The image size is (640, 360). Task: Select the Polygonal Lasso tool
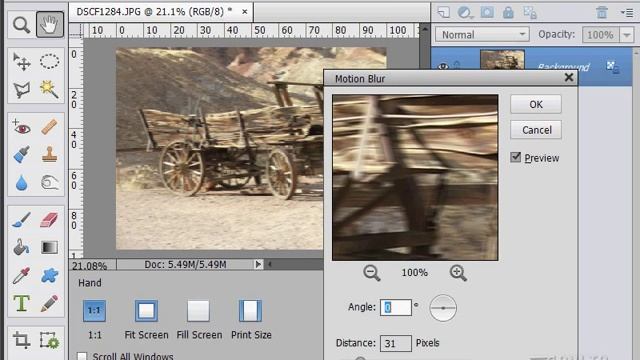click(x=21, y=89)
